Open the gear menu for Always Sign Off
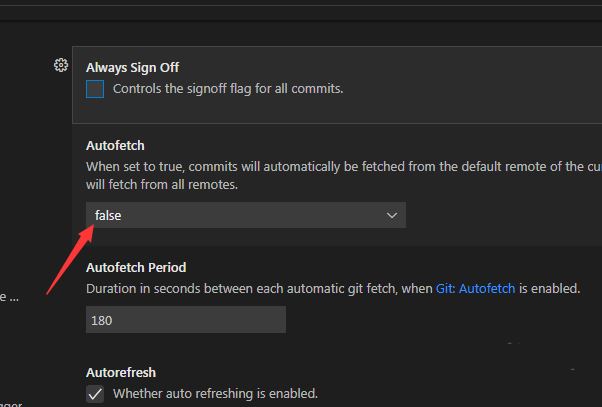The image size is (602, 407). click(x=61, y=66)
